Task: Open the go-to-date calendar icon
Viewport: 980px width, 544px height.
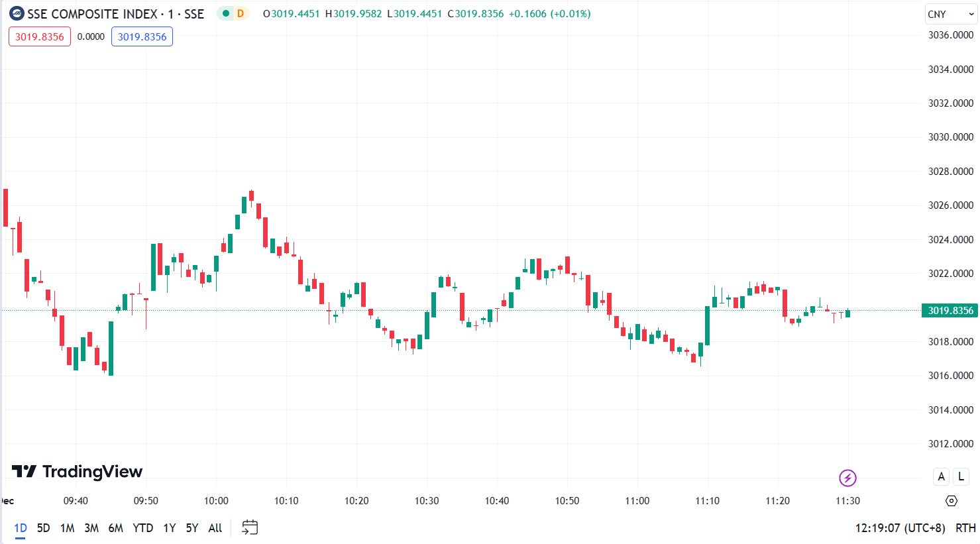Action: (250, 527)
